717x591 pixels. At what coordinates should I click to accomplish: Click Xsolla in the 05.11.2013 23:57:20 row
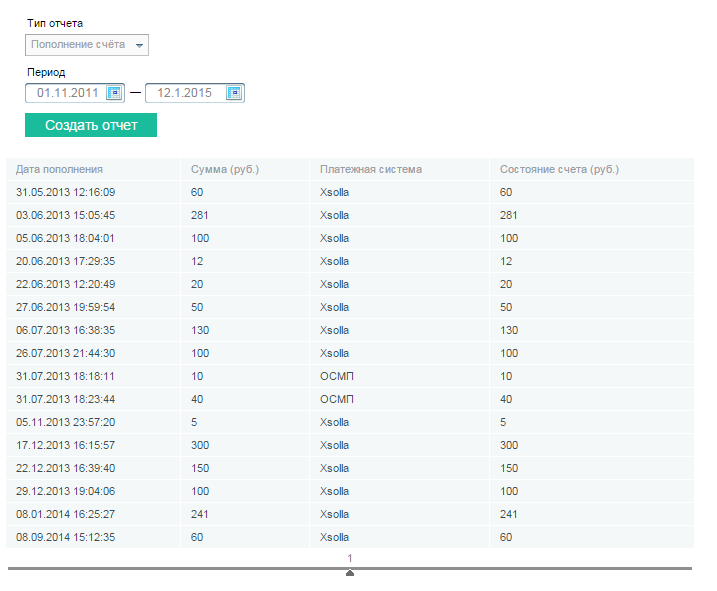point(334,422)
